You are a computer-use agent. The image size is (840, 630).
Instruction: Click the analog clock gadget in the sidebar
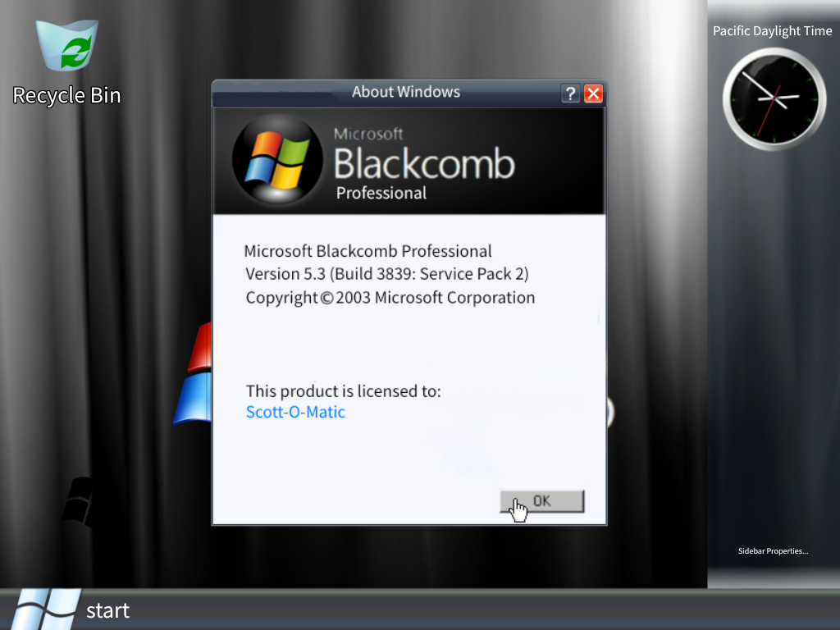coord(772,98)
